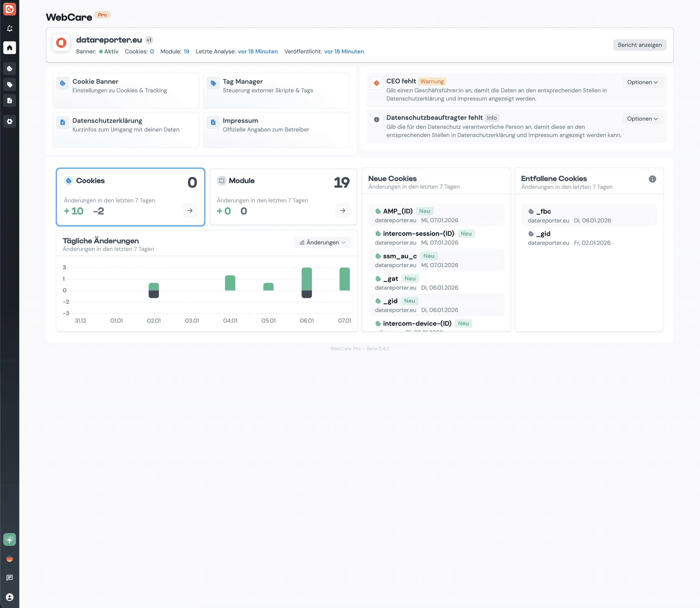The width and height of the screenshot is (700, 608).
Task: Click info icon on Entfallene Cookies
Action: [x=652, y=179]
